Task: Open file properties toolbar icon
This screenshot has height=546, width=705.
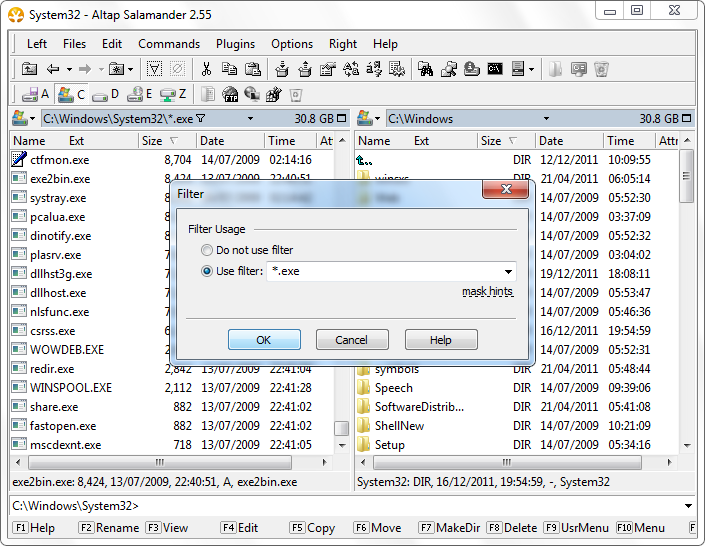Action: 328,69
